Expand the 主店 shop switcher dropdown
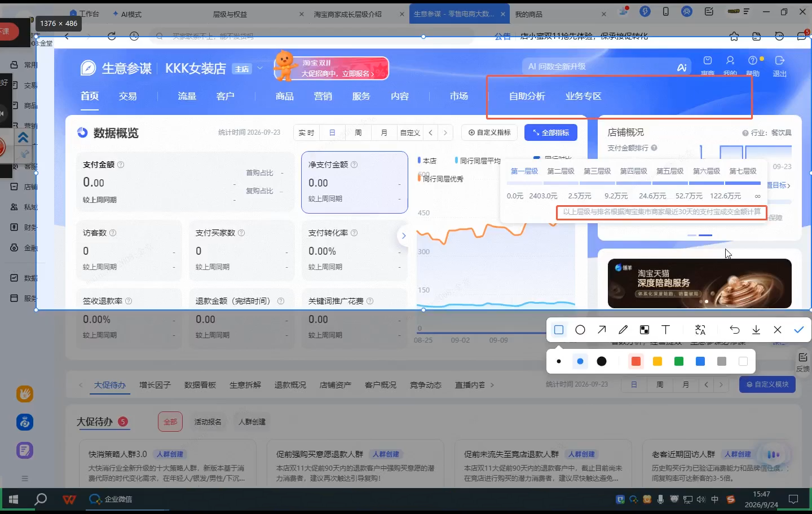This screenshot has width=812, height=514. [260, 68]
